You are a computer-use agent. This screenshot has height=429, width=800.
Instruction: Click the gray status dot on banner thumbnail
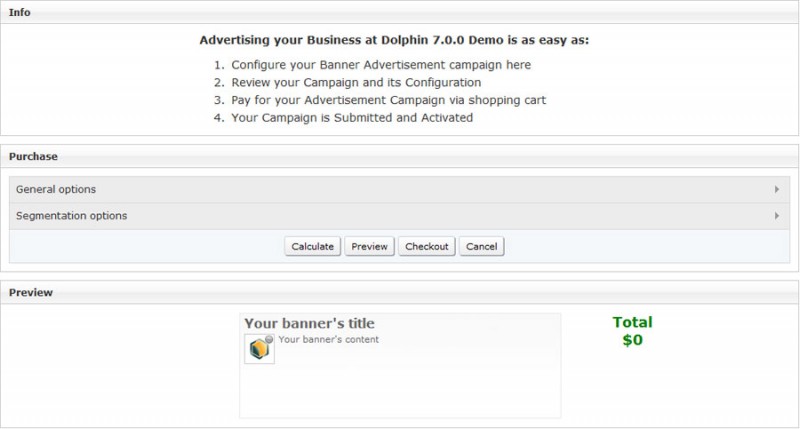[x=269, y=339]
